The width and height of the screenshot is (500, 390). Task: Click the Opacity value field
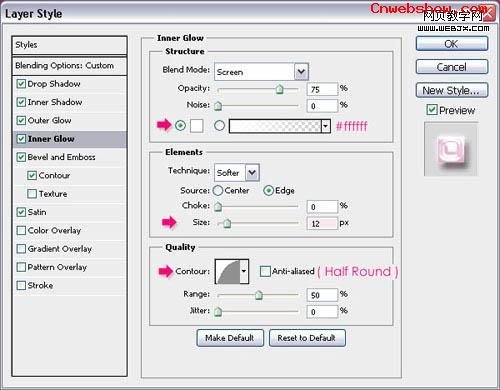point(322,89)
